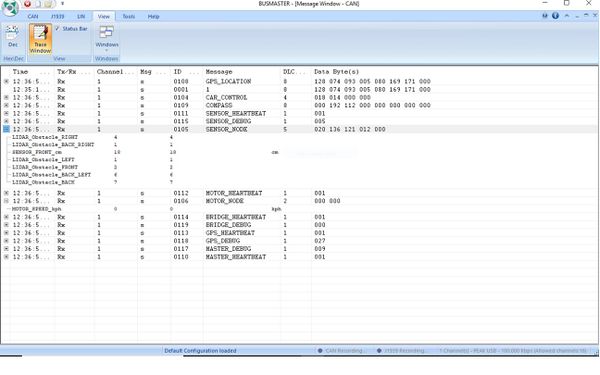The width and height of the screenshot is (600, 375).
Task: Collapse the MOTOR_NODE message row
Action: point(7,201)
